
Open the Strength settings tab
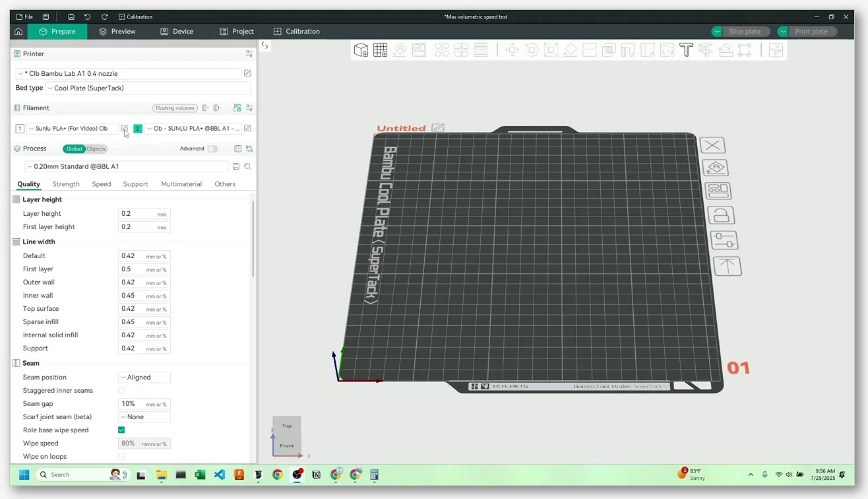pyautogui.click(x=66, y=184)
